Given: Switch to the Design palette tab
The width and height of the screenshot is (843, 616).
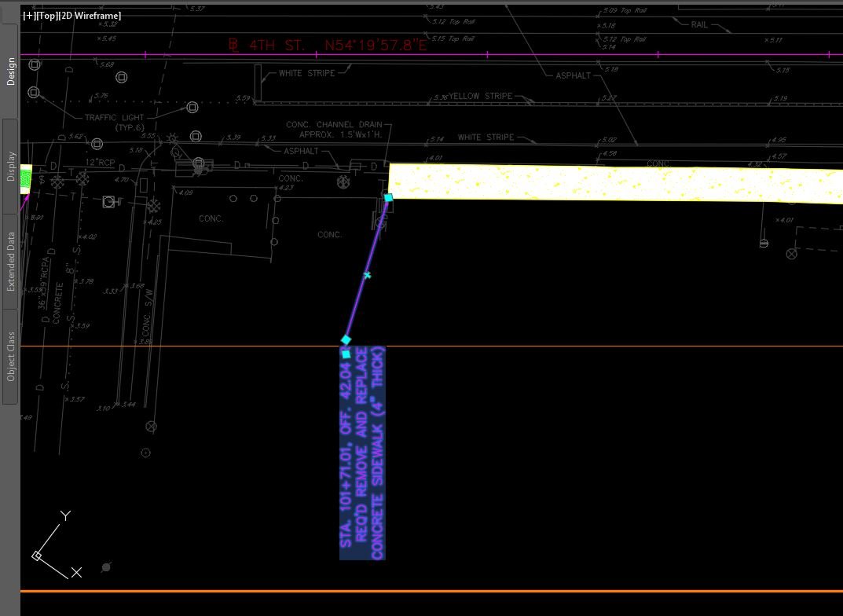Looking at the screenshot, I should pos(10,71).
